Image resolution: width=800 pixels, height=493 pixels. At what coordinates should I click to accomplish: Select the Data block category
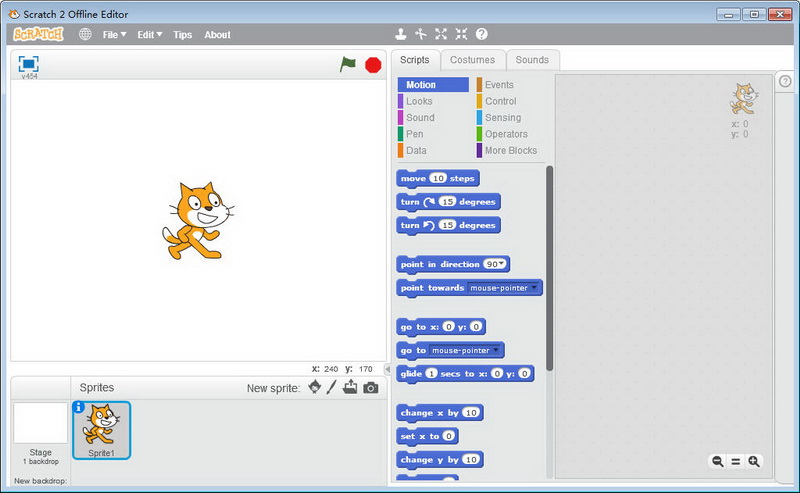(433, 150)
